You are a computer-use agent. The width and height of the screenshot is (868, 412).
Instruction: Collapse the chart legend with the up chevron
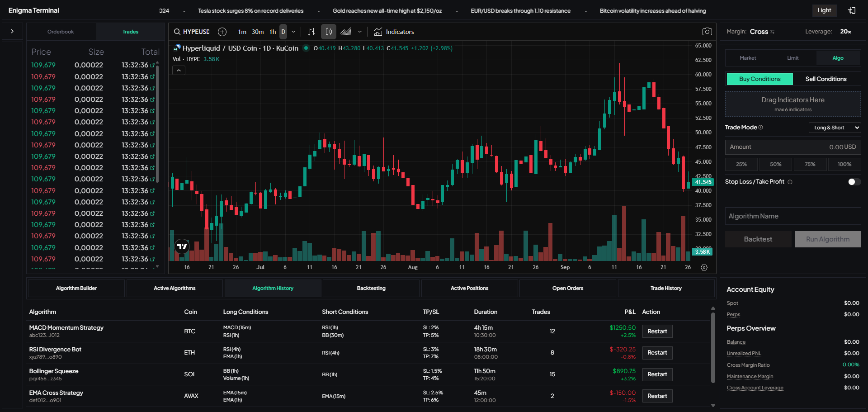tap(179, 70)
